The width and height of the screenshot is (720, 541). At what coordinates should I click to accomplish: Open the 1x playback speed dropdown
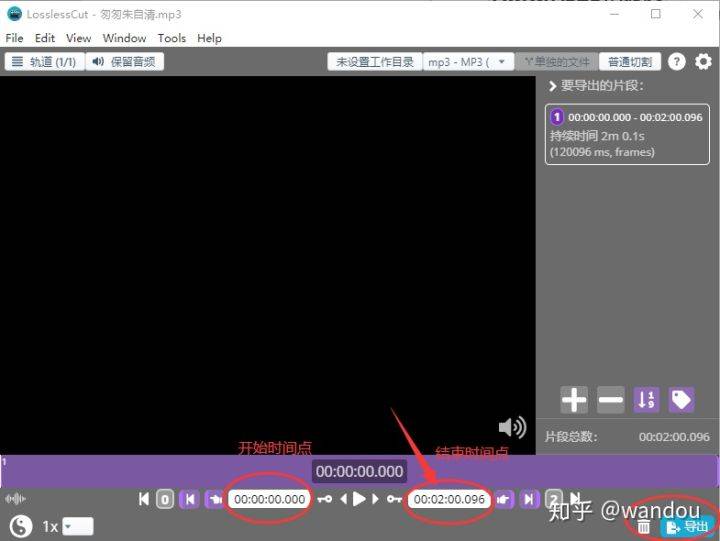tap(78, 527)
